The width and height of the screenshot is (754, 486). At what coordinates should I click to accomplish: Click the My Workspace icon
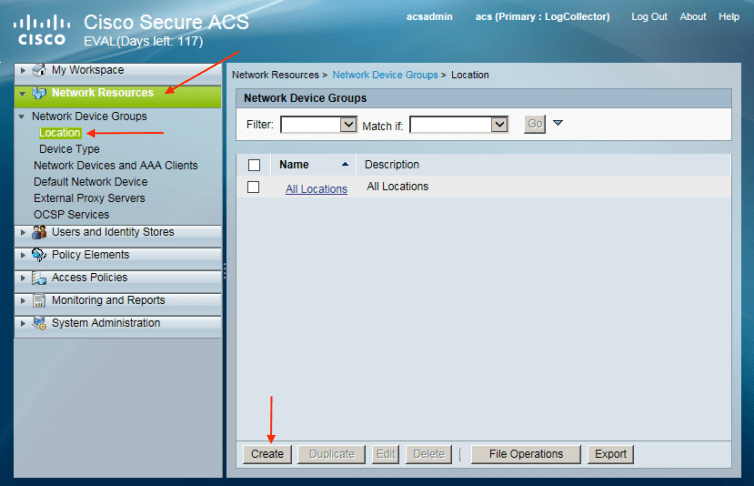[x=40, y=71]
